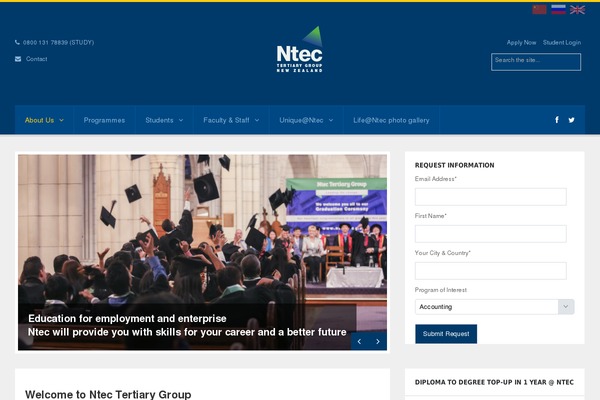Viewport: 600px width, 400px height.
Task: Expand the Students dropdown menu
Action: pyautogui.click(x=164, y=120)
